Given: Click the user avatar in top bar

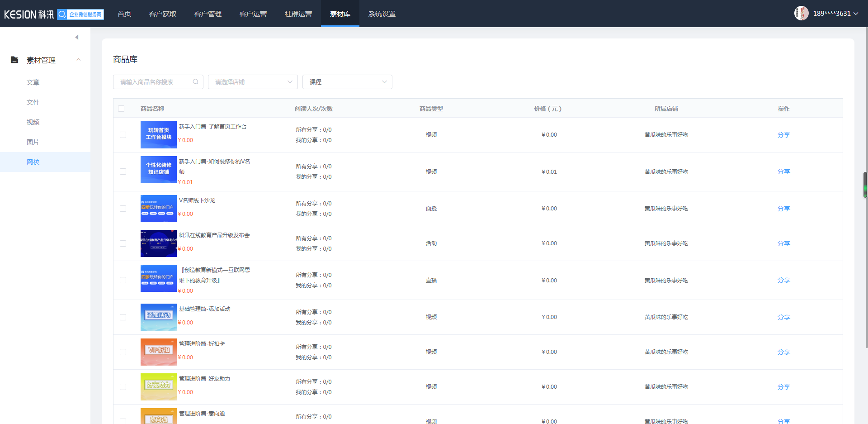Looking at the screenshot, I should pyautogui.click(x=801, y=13).
